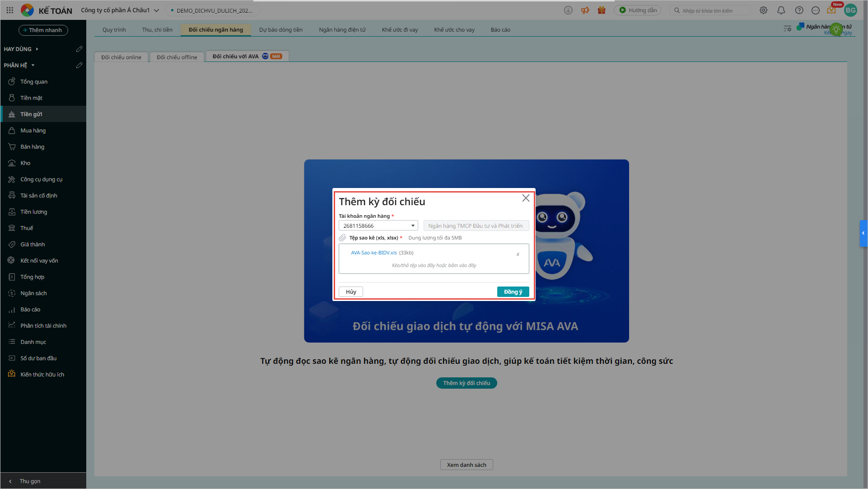Screen dimensions: 868x489
Task: Open the apps grid launcher
Action: (10, 10)
